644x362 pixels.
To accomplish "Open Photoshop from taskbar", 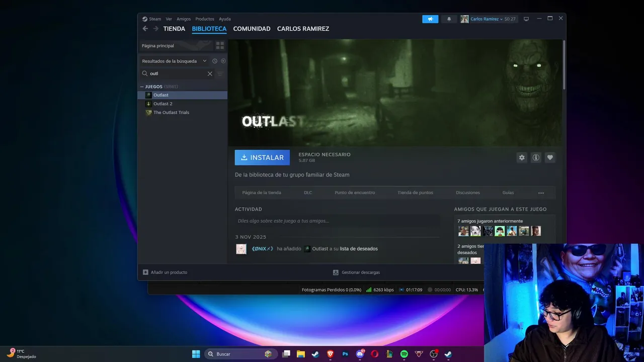I will point(345,354).
